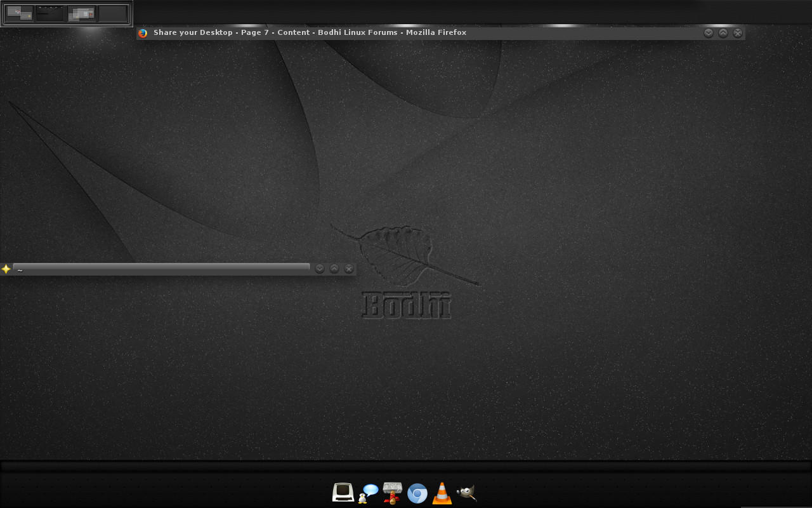Switch to the empty fourth virtual desktop
Viewport: 812px width, 508px height.
pyautogui.click(x=114, y=13)
